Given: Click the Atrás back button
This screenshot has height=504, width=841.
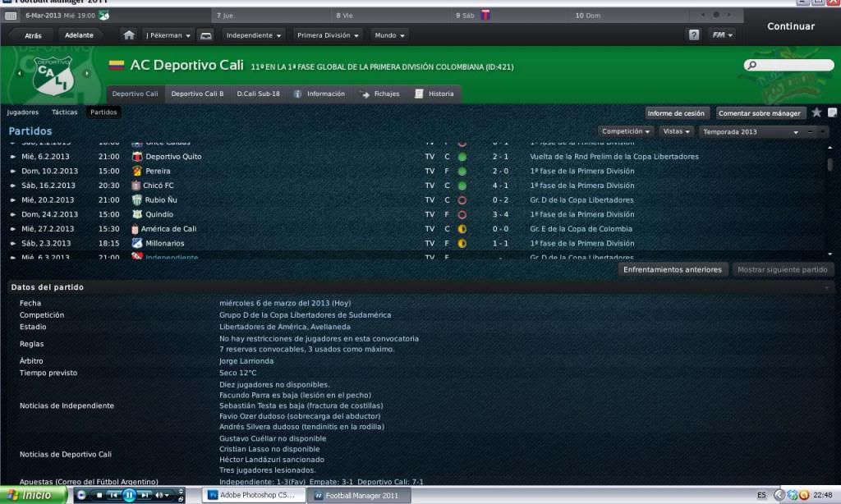Looking at the screenshot, I should [33, 35].
